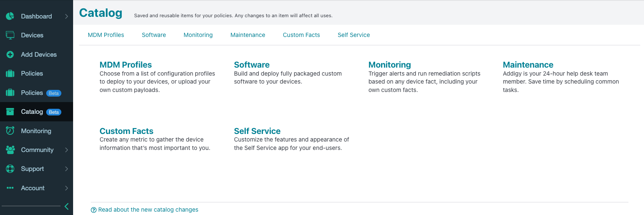Screen dimensions: 644x215
Task: Expand the Account submenu chevron
Action: pos(66,188)
